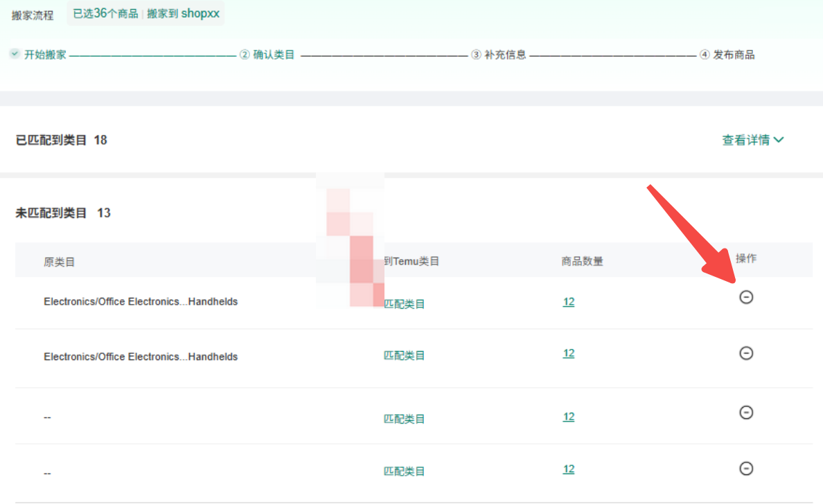Click 匹配类目 in the third table row
823x504 pixels.
click(405, 419)
